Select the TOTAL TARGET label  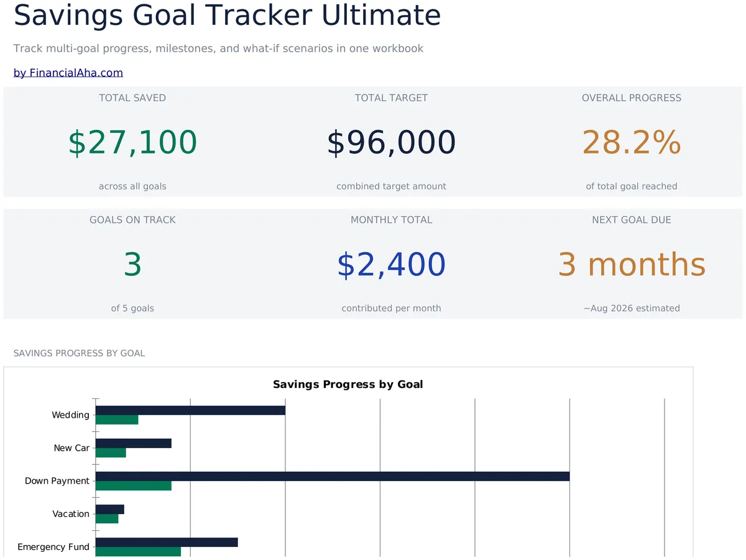391,98
